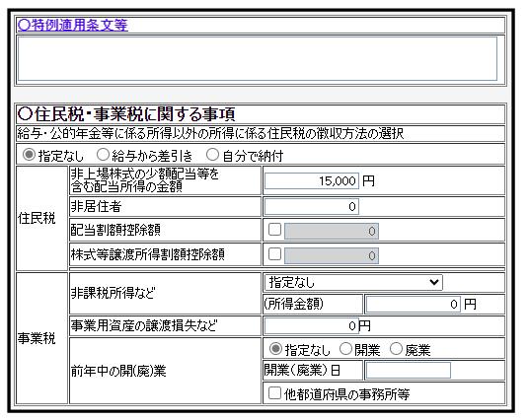Click the 事業用資産の譲渡損失など field
This screenshot has width=528, height=420.
point(312,325)
